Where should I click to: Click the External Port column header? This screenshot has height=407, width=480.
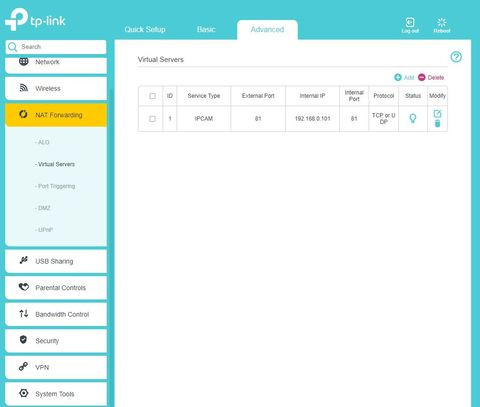258,96
